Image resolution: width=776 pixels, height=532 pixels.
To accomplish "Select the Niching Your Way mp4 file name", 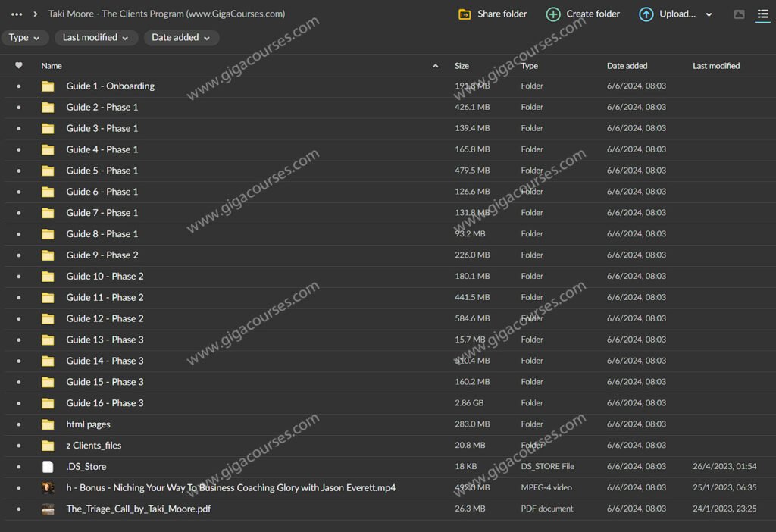I will (231, 488).
